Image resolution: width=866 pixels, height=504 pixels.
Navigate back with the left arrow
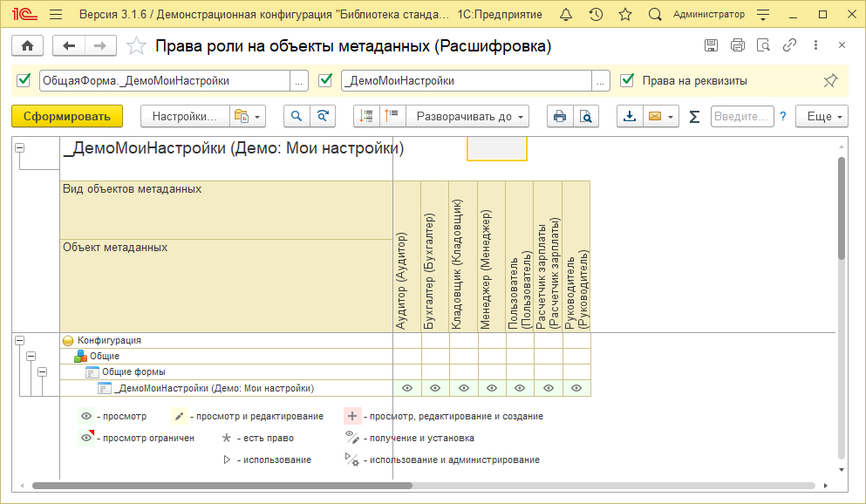pyautogui.click(x=69, y=46)
